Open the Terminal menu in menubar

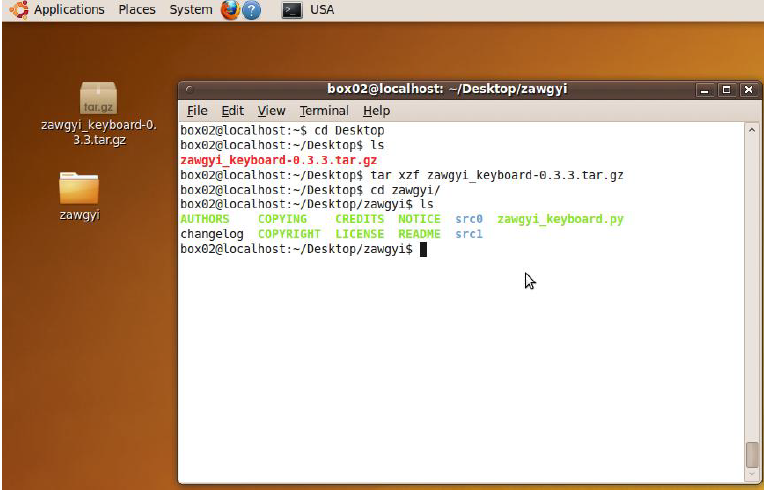click(x=324, y=111)
